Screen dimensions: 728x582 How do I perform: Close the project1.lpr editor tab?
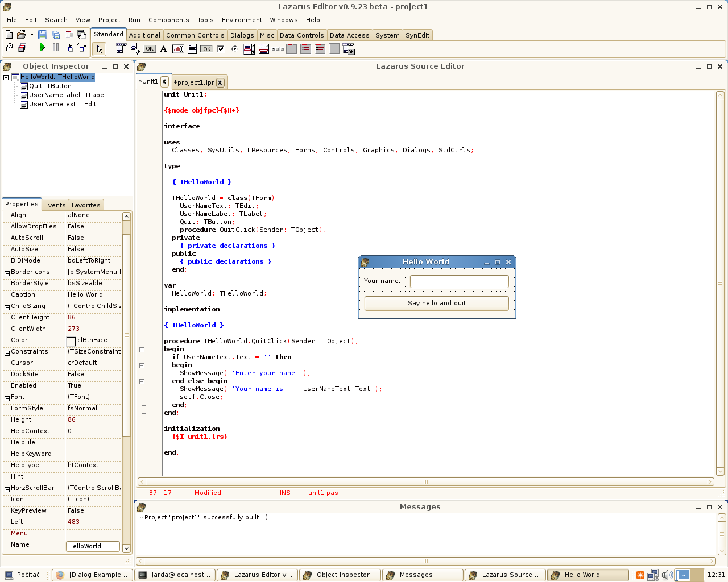[220, 82]
